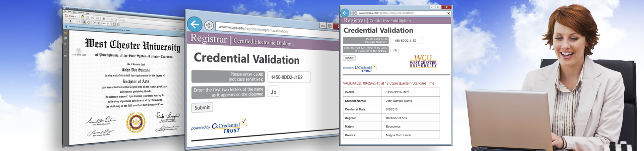Click Submit button in the right browser window
The height and width of the screenshot is (151, 644).
[x=349, y=58]
